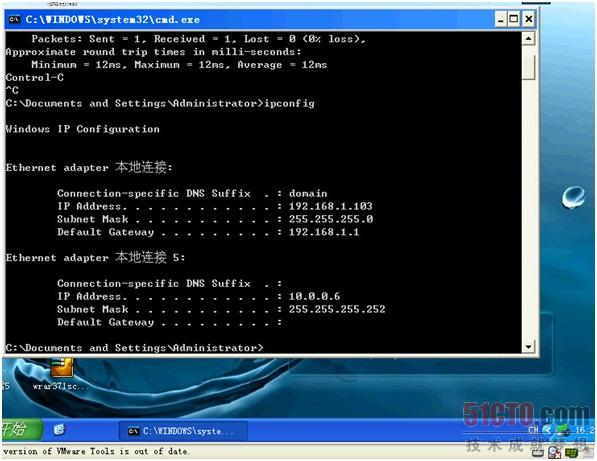Click the 'Approximate round trip times' line
Screen dimensions: 597x461
click(x=153, y=52)
